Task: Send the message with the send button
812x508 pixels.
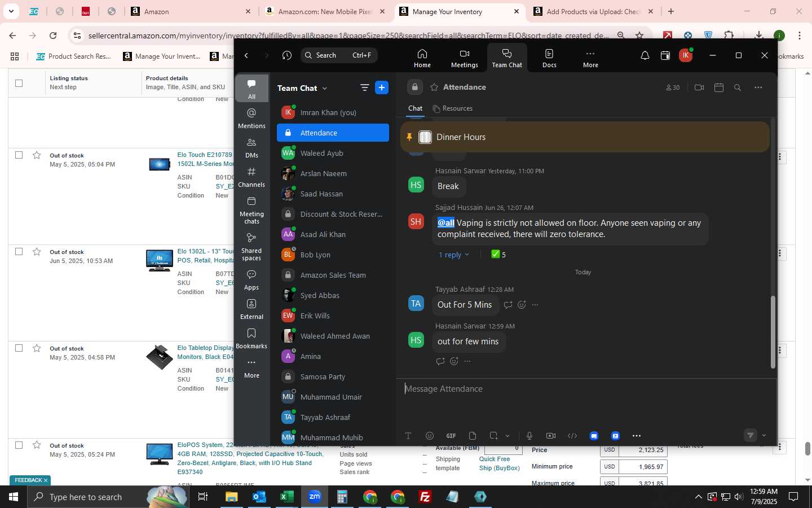Action: [x=750, y=435]
